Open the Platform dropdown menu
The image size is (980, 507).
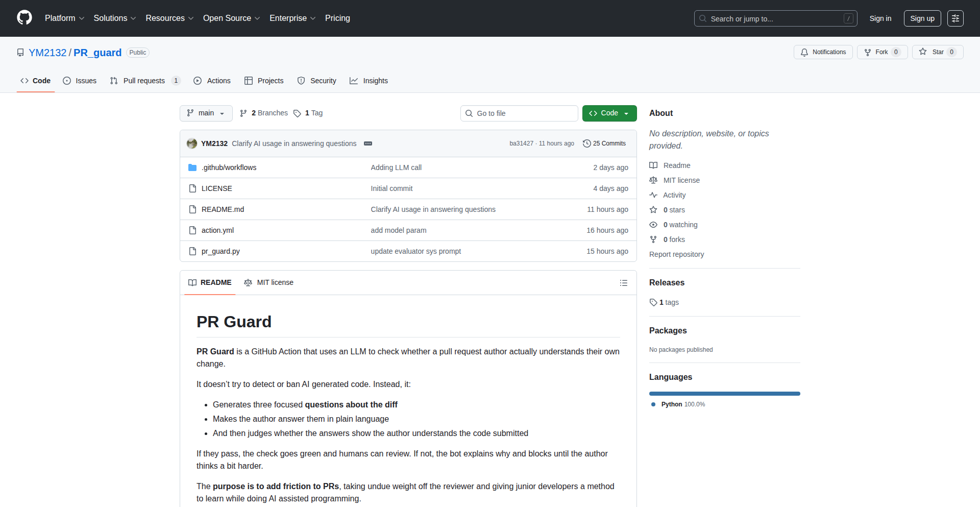coord(64,18)
